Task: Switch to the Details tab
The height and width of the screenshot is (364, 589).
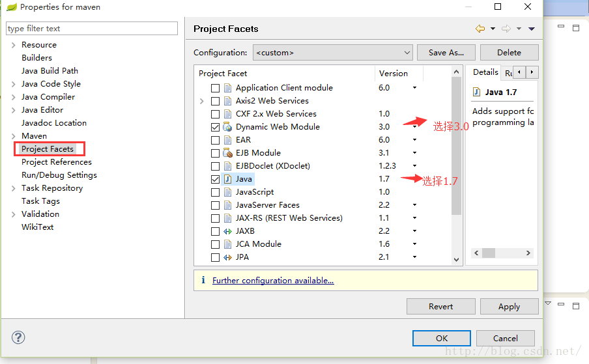Action: point(485,72)
